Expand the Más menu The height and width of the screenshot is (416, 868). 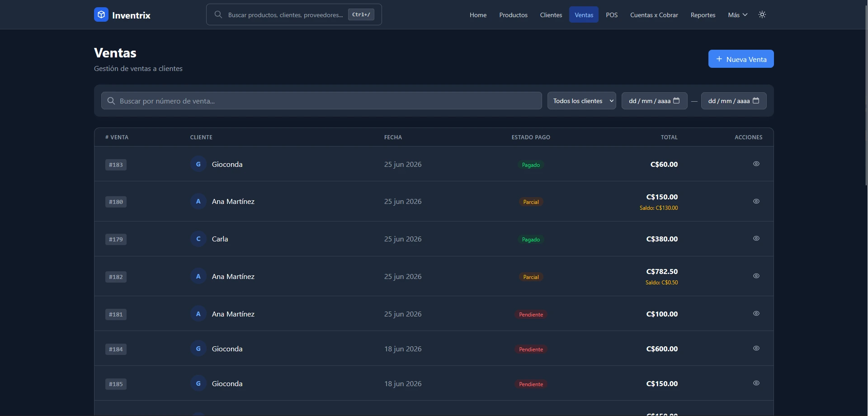(x=738, y=15)
